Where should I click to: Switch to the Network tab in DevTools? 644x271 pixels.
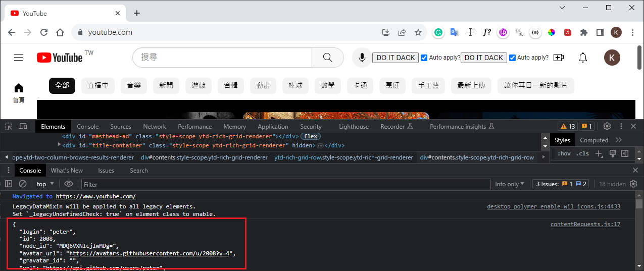point(155,127)
